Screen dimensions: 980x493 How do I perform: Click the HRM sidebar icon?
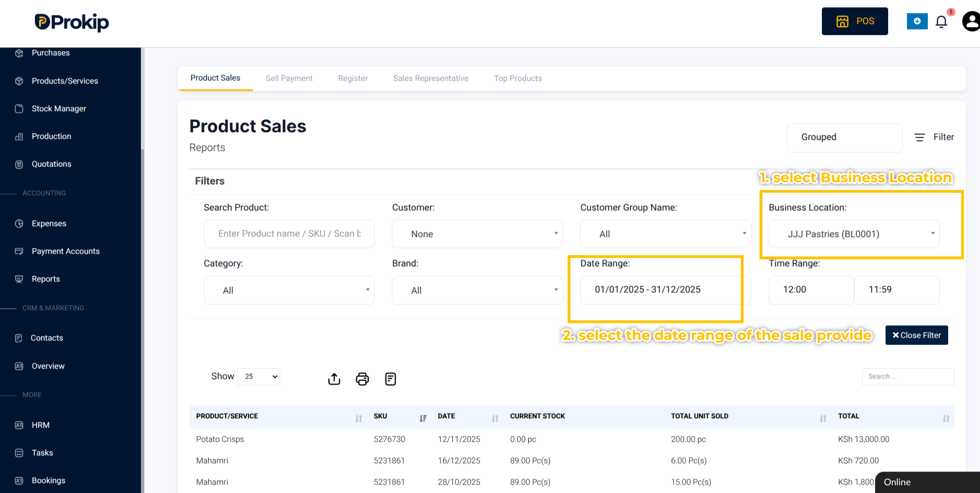pyautogui.click(x=19, y=425)
